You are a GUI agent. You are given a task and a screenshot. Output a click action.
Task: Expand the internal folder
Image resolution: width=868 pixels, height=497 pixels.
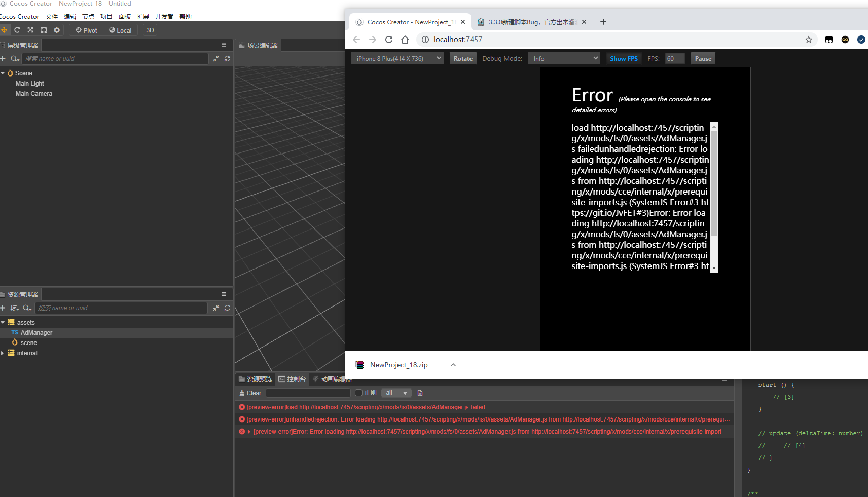[x=3, y=353]
